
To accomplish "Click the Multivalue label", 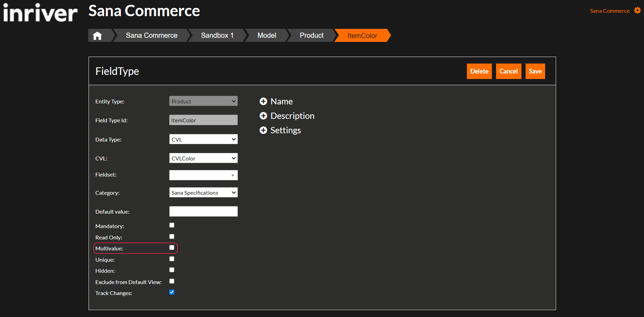I will click(109, 248).
